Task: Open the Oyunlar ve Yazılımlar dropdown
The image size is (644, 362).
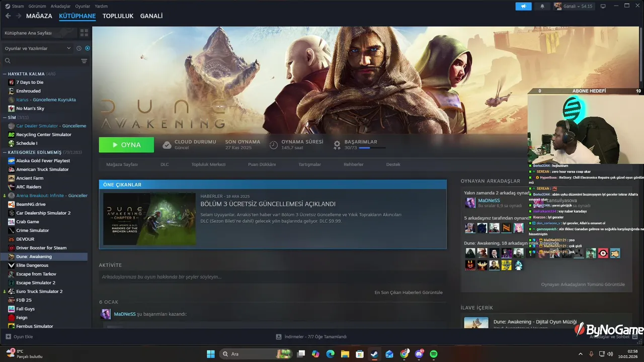Action: [38, 48]
